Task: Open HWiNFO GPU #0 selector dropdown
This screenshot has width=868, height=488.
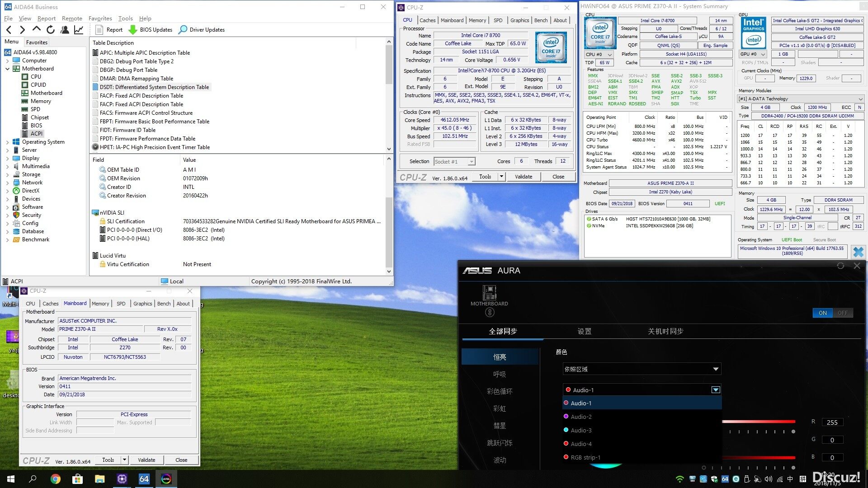Action: [x=753, y=54]
